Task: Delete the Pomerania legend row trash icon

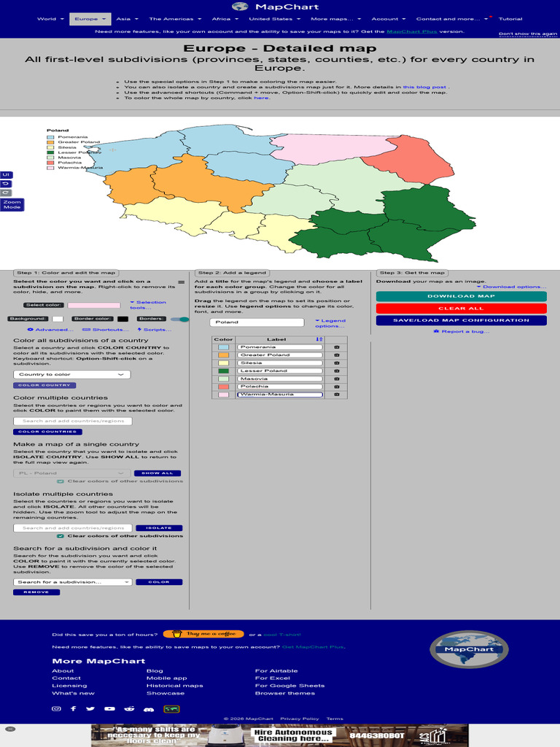Action: [x=337, y=347]
